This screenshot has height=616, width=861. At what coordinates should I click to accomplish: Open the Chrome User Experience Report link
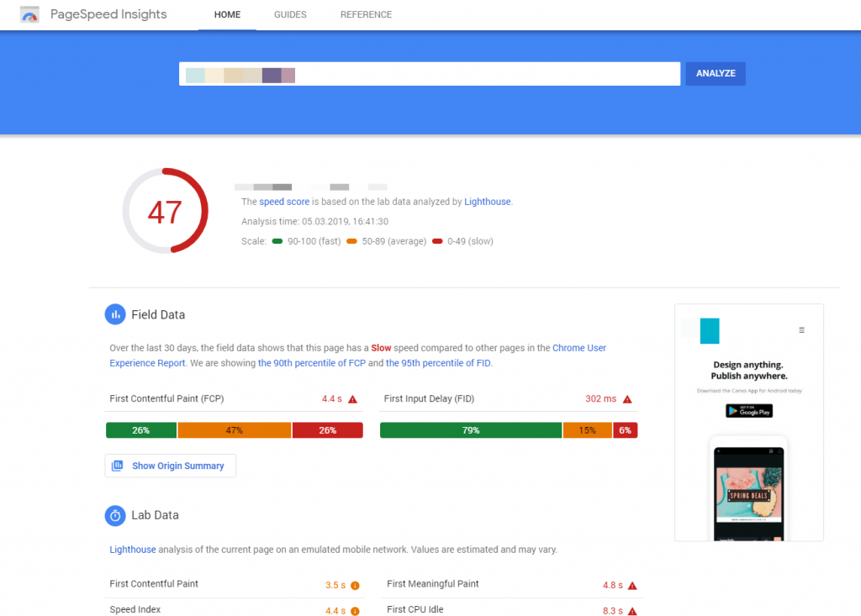tap(579, 347)
